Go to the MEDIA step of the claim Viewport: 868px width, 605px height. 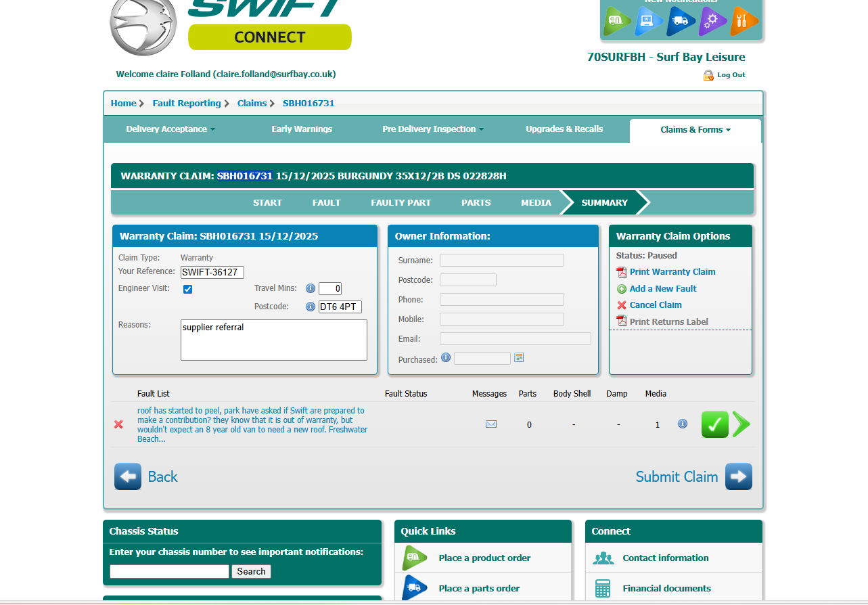click(x=536, y=202)
